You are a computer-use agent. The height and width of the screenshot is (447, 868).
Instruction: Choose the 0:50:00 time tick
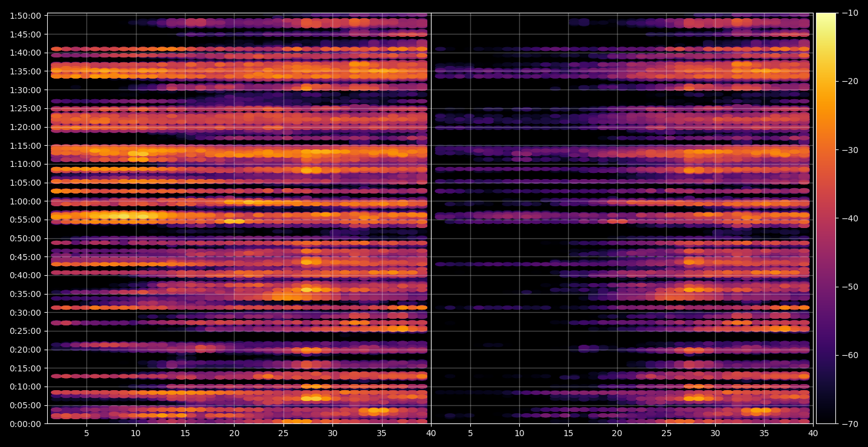(25, 238)
